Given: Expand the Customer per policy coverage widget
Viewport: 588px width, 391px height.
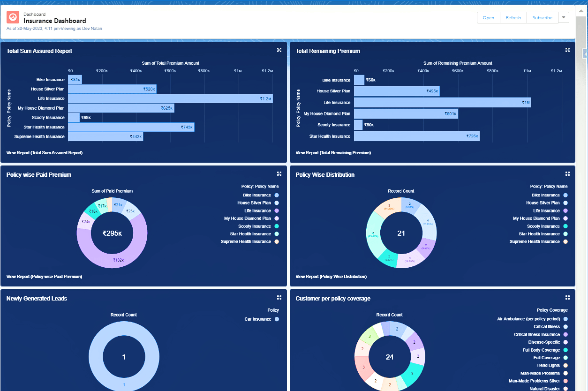Looking at the screenshot, I should tap(567, 297).
